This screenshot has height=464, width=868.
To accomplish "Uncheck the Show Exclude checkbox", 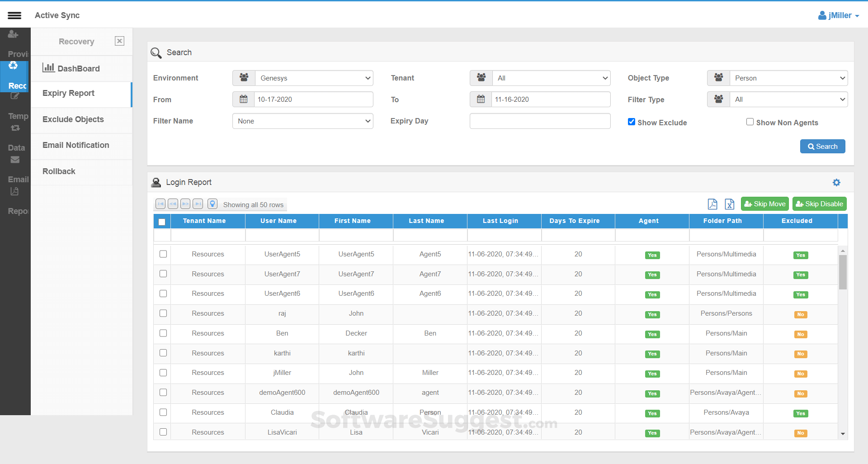I will coord(632,122).
